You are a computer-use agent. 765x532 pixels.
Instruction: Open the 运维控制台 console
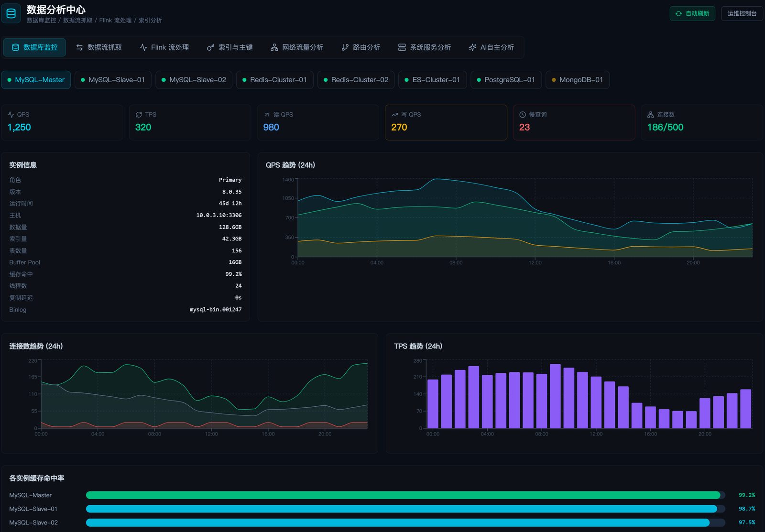click(x=742, y=13)
